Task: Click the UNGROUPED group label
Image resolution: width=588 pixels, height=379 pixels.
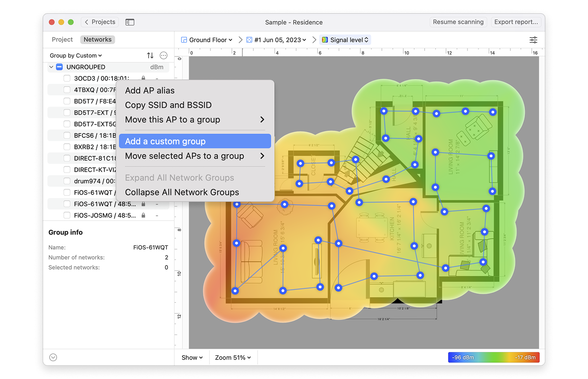Action: pyautogui.click(x=86, y=67)
